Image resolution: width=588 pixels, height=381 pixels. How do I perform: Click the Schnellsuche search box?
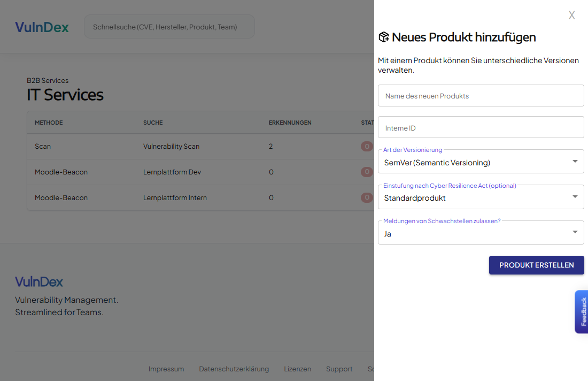[169, 27]
